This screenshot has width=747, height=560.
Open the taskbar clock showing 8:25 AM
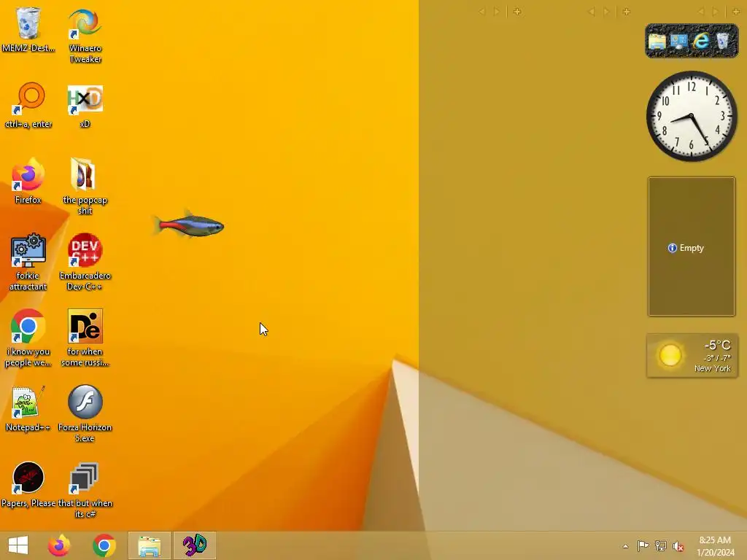716,546
